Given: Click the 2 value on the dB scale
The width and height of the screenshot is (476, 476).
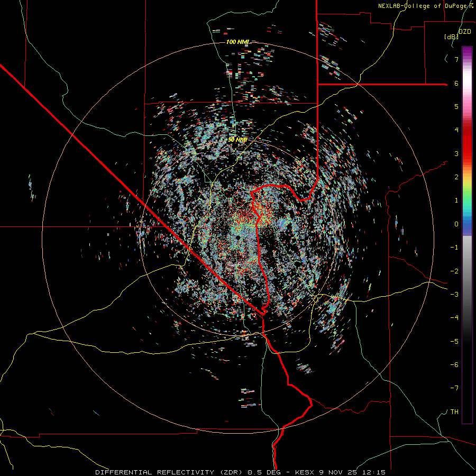Looking at the screenshot, I should tap(456, 177).
